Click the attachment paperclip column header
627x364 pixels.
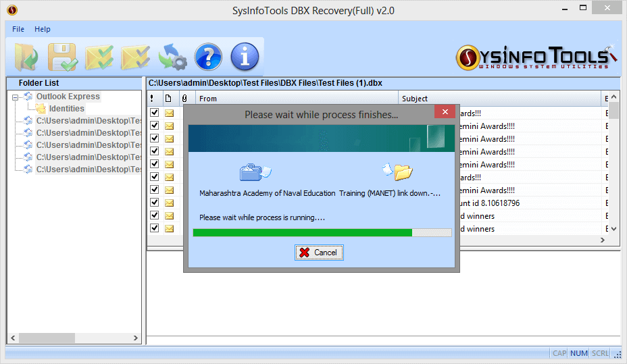[184, 99]
